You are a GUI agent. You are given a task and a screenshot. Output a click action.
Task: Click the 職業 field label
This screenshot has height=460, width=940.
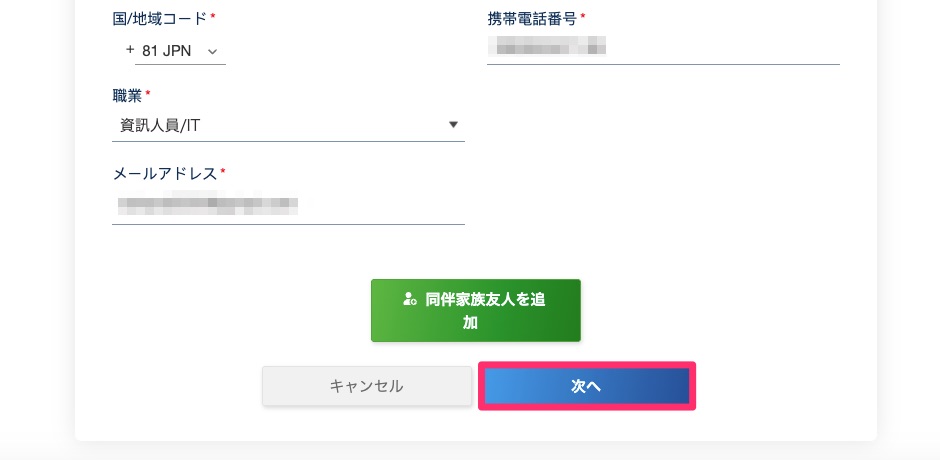coord(127,95)
